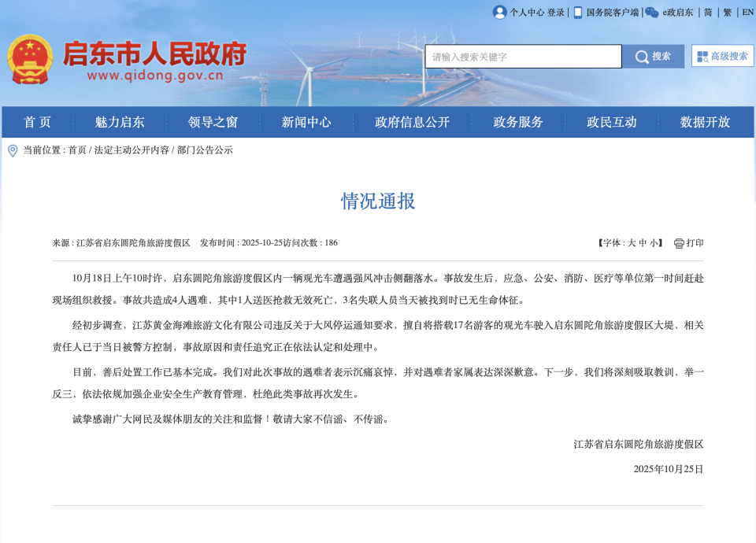756x543 pixels.
Task: Set font size to 大 in the font selector
Action: point(632,242)
